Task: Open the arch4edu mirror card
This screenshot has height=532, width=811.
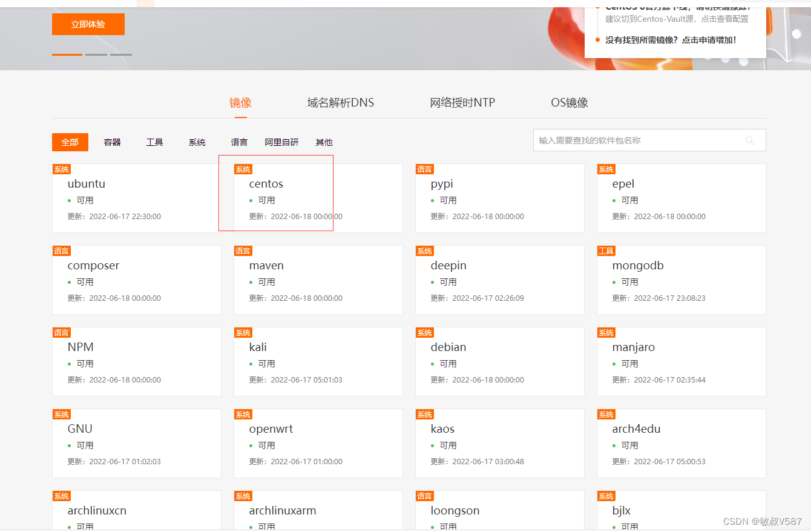Action: (x=681, y=443)
